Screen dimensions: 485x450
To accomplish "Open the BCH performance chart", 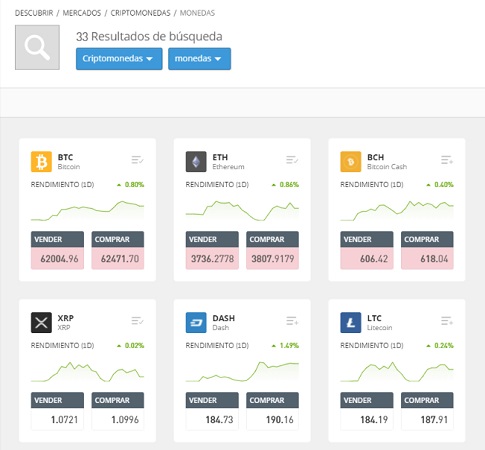I will (397, 211).
